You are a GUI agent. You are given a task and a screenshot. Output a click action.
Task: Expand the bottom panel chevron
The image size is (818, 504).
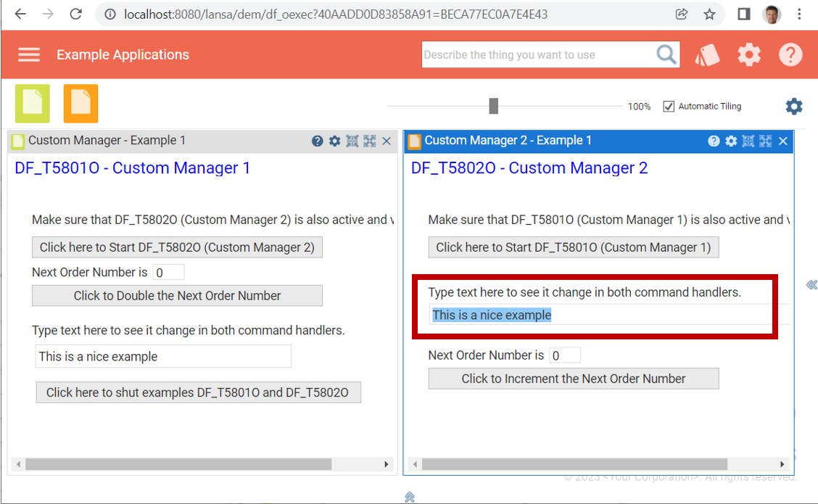(x=410, y=497)
